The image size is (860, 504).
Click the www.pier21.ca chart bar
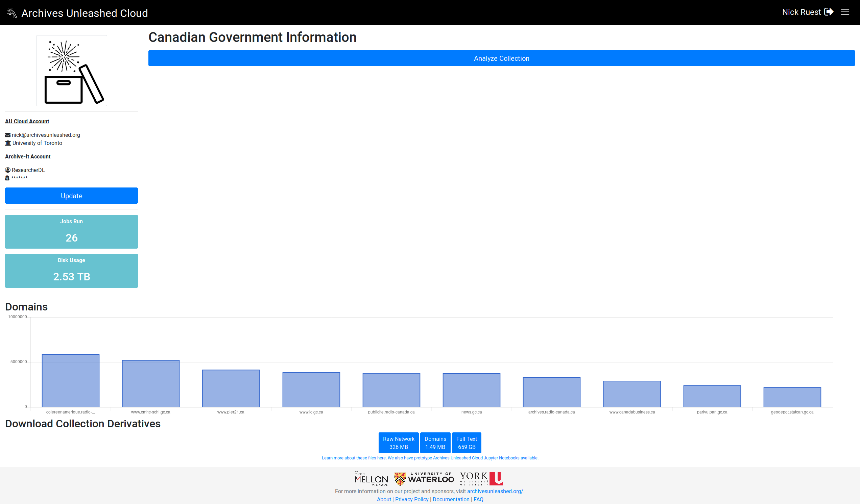point(231,389)
